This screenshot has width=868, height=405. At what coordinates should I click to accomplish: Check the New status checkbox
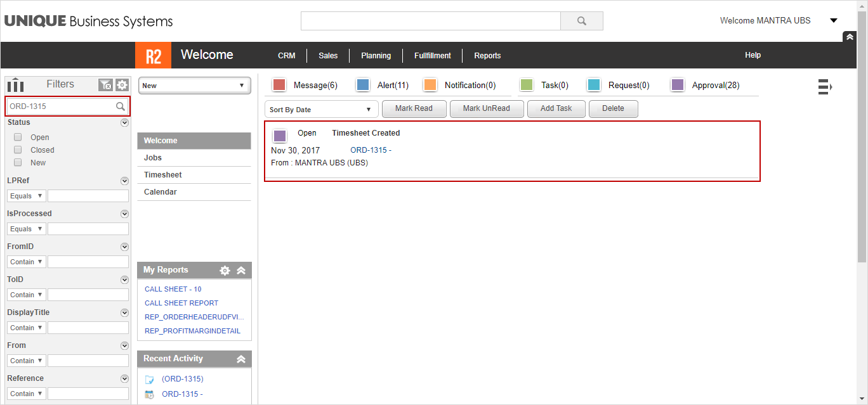click(x=18, y=162)
